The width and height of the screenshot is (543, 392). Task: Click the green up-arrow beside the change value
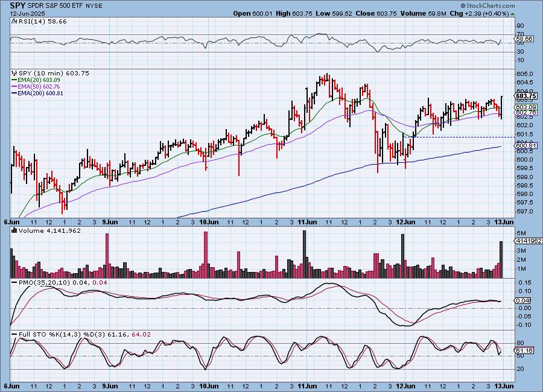[x=512, y=14]
